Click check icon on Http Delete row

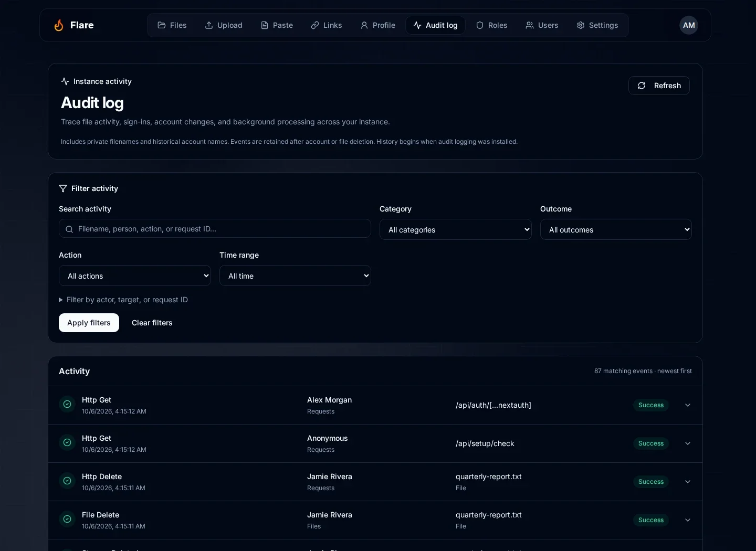pyautogui.click(x=67, y=481)
